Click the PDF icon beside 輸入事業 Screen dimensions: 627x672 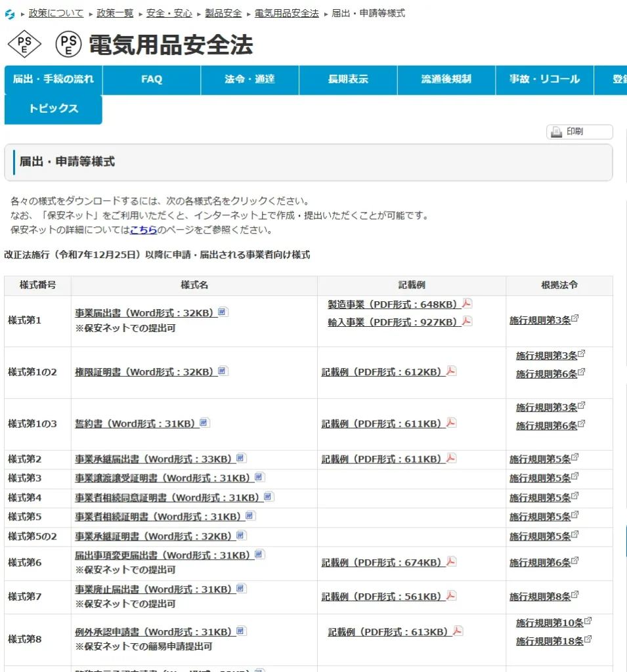tap(467, 321)
